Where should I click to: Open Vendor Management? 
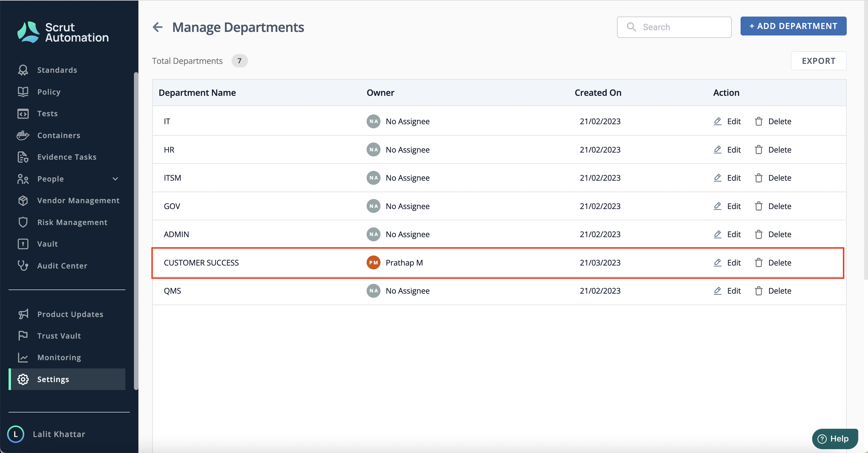coord(78,200)
